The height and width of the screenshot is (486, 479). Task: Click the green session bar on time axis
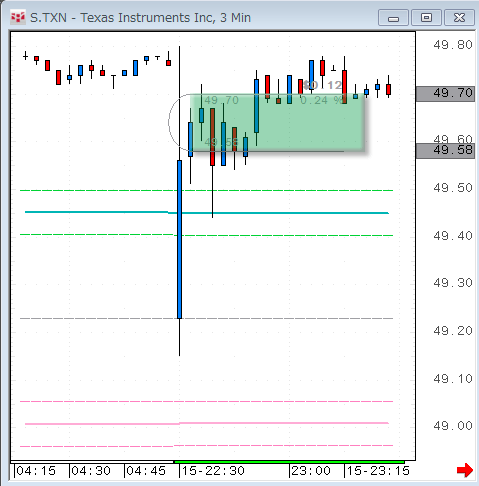coord(289,462)
